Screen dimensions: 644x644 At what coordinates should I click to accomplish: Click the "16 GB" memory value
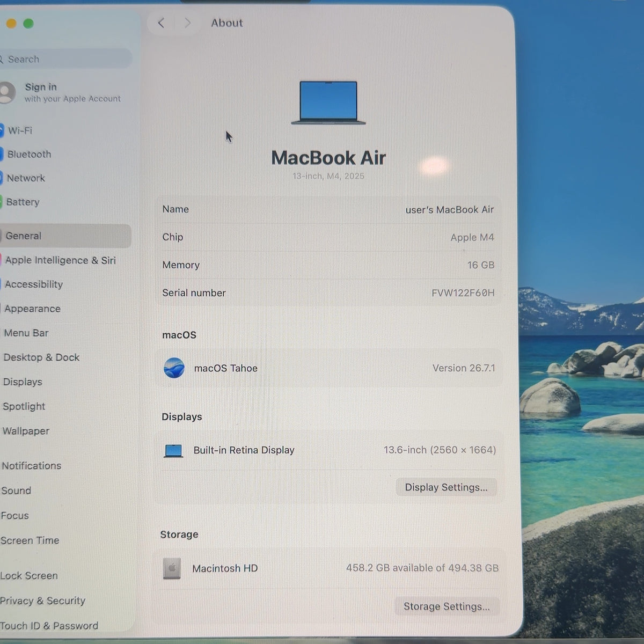(481, 265)
